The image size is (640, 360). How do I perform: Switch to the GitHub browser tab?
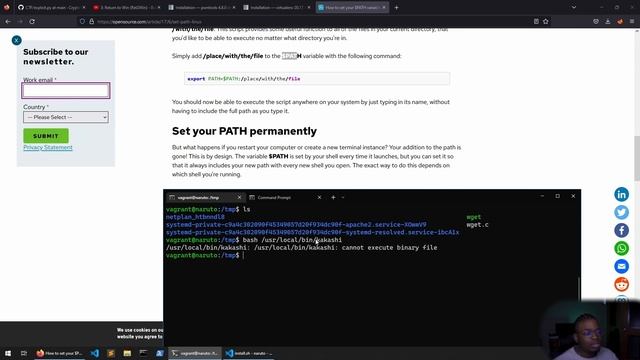coord(51,7)
